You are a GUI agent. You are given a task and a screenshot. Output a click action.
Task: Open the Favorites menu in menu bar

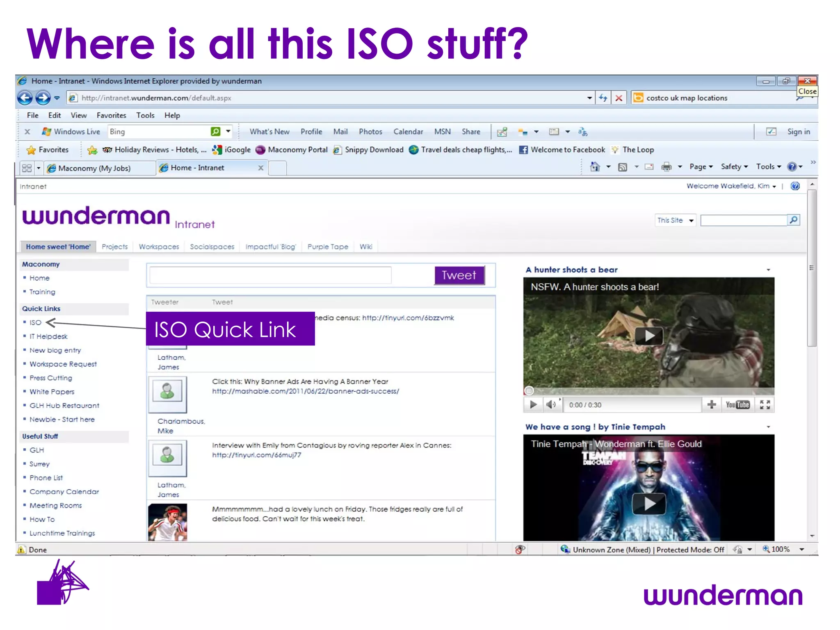[111, 115]
